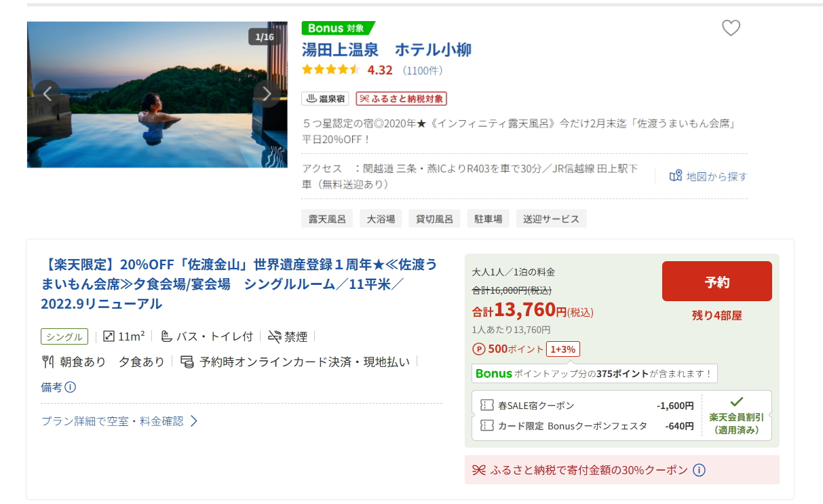This screenshot has height=504, width=823.
Task: Expand プラン詳細で空室・料金確認
Action: tap(119, 421)
